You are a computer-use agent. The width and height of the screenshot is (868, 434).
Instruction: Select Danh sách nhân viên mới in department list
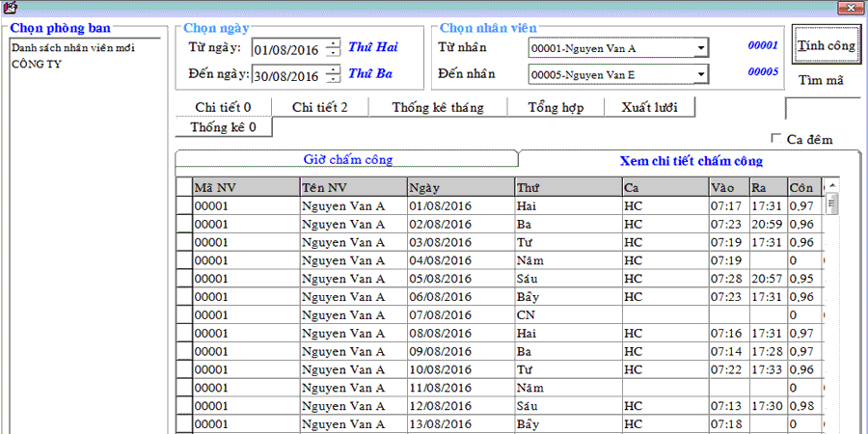click(73, 47)
